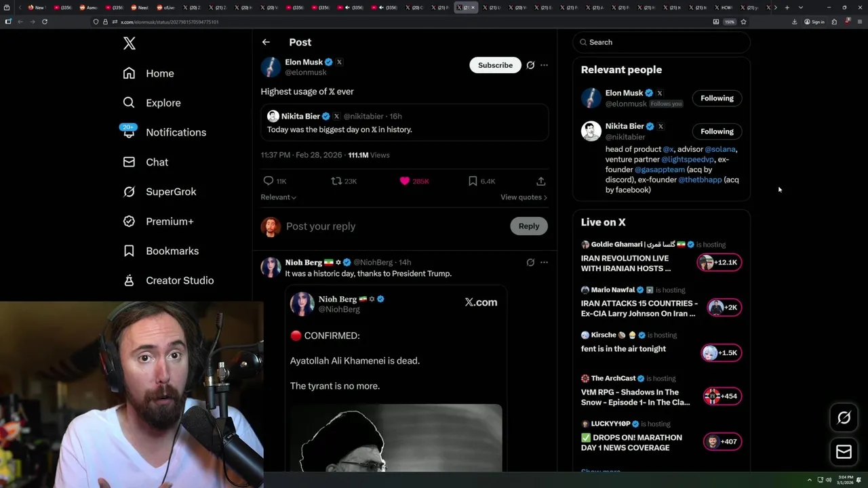This screenshot has height=488, width=868.
Task: Bookmark this page with the star icon
Action: point(743,22)
